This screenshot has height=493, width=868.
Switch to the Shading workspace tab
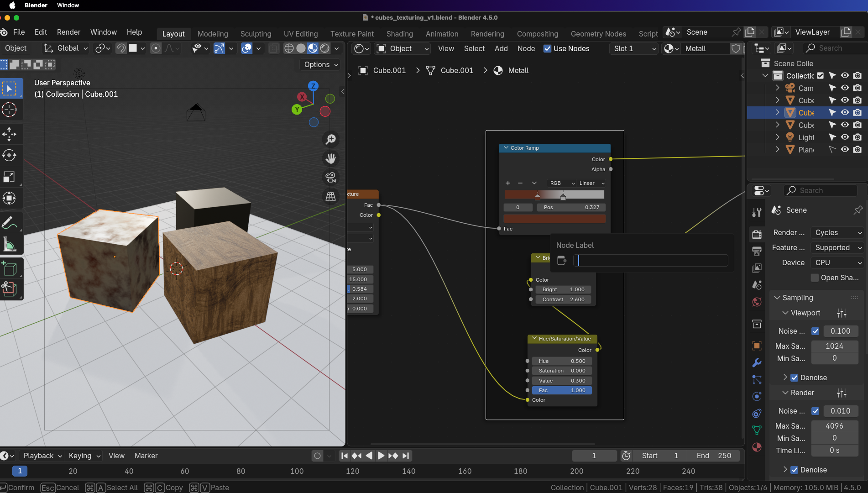click(x=399, y=34)
